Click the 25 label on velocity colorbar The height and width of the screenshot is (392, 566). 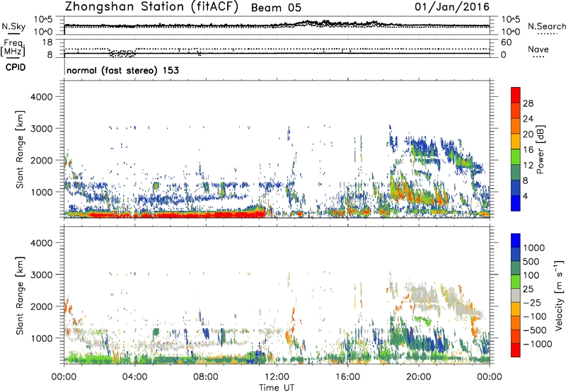point(528,289)
